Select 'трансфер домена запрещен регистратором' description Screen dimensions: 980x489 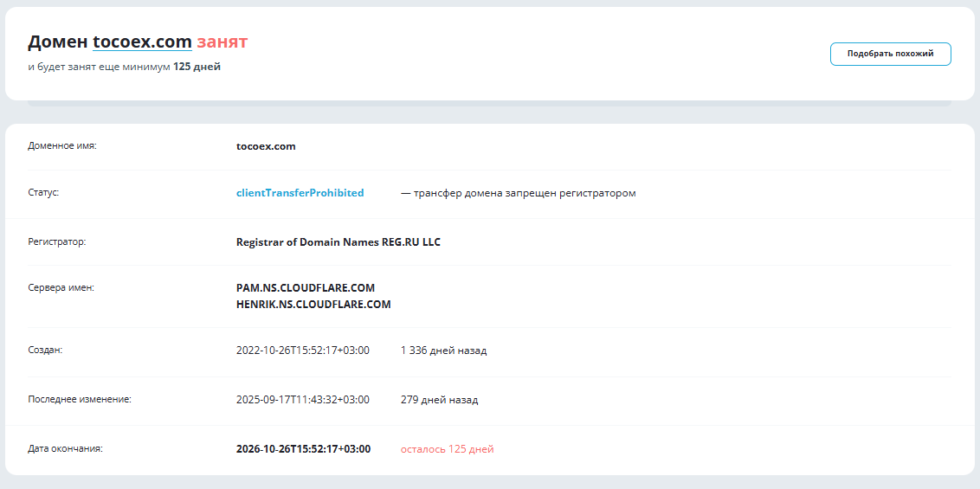pyautogui.click(x=525, y=193)
